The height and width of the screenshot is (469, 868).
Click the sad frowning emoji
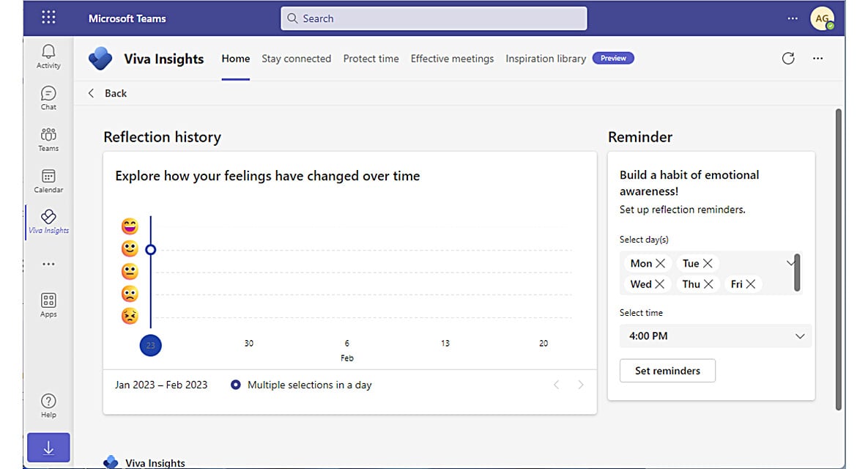point(130,293)
